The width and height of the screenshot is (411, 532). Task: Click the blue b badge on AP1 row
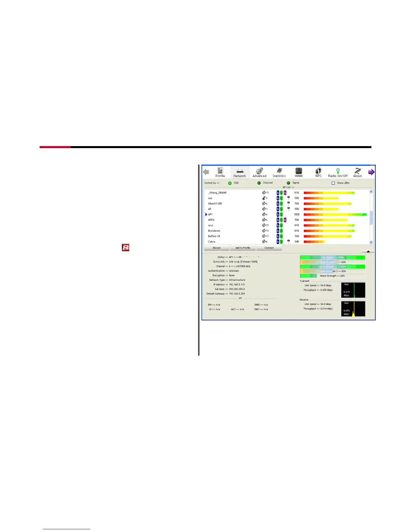point(278,214)
